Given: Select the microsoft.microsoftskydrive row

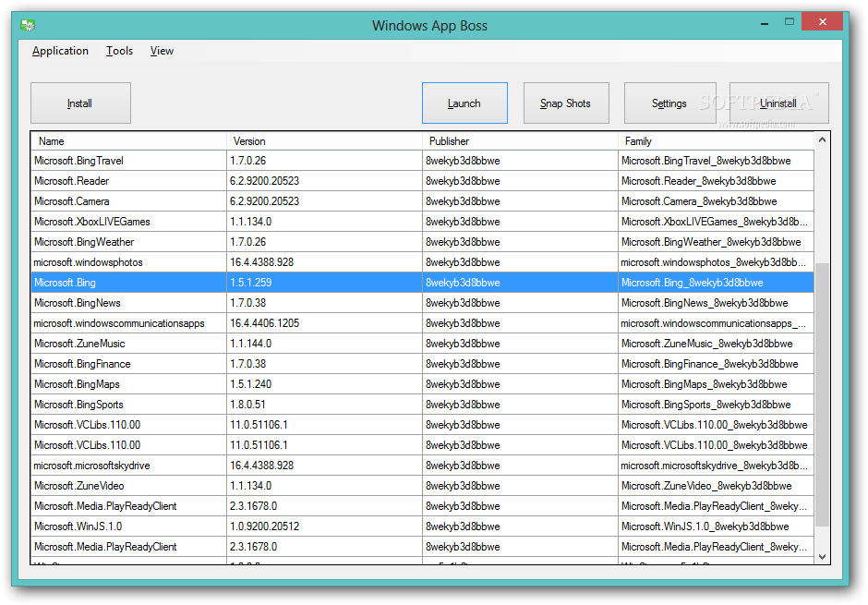Looking at the screenshot, I should coord(422,466).
